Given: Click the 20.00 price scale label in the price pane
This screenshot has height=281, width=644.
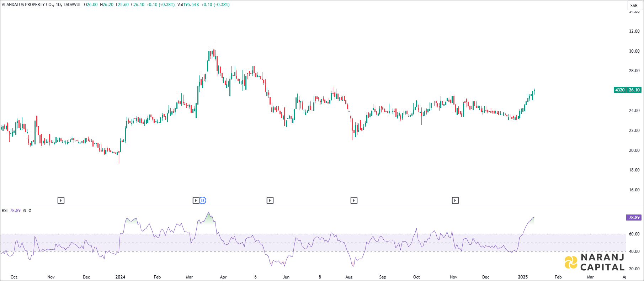Looking at the screenshot, I should click(634, 150).
